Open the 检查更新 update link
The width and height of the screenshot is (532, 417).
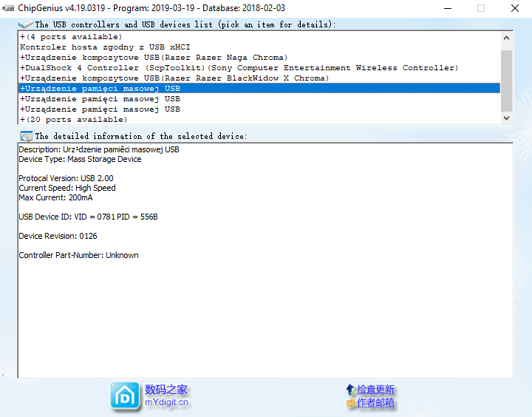point(375,389)
